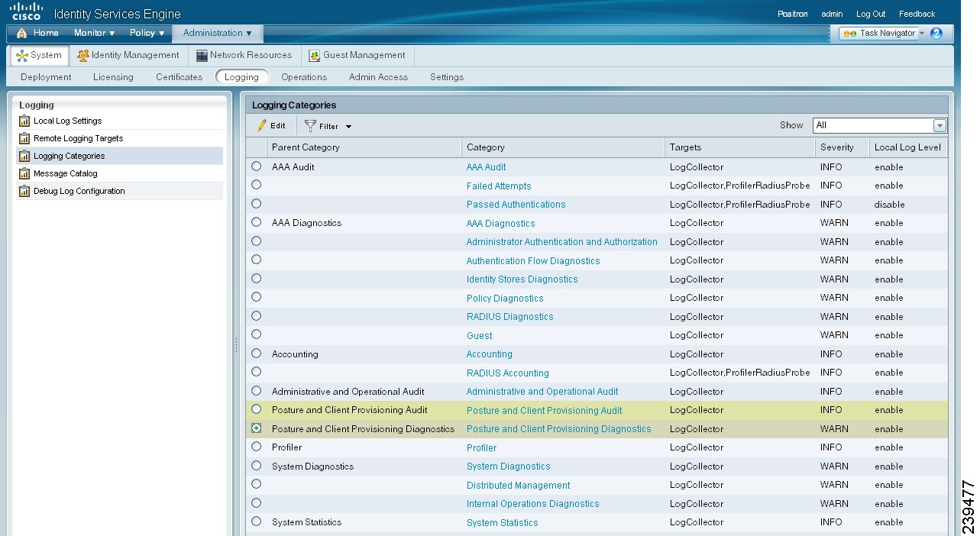Select the Failed Attempts row radio button
The image size is (980, 536).
click(256, 185)
